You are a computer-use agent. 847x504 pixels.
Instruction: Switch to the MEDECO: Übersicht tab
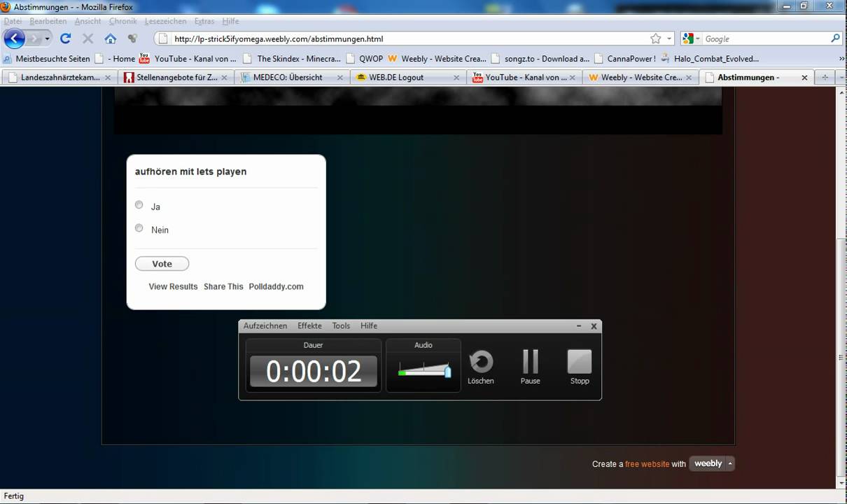[x=292, y=78]
